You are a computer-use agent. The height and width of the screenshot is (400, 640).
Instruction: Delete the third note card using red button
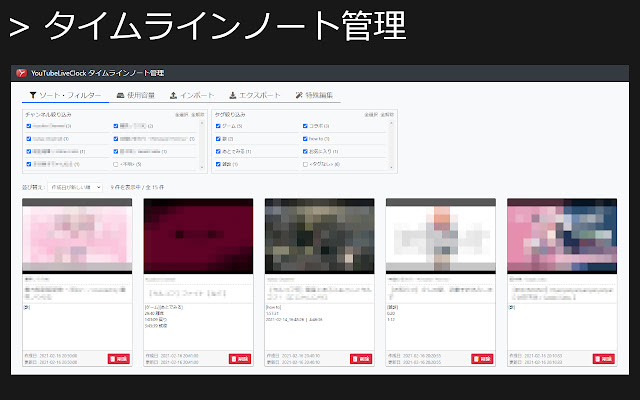[362, 358]
